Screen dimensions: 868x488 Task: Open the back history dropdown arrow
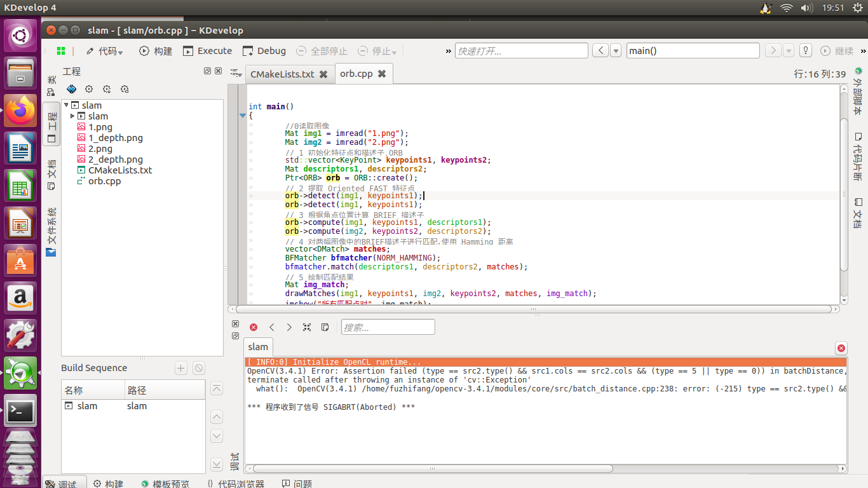616,51
